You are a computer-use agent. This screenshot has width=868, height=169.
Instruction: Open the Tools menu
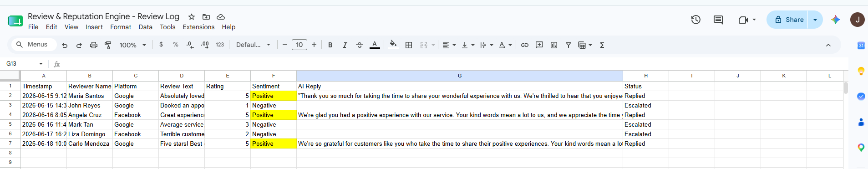168,27
